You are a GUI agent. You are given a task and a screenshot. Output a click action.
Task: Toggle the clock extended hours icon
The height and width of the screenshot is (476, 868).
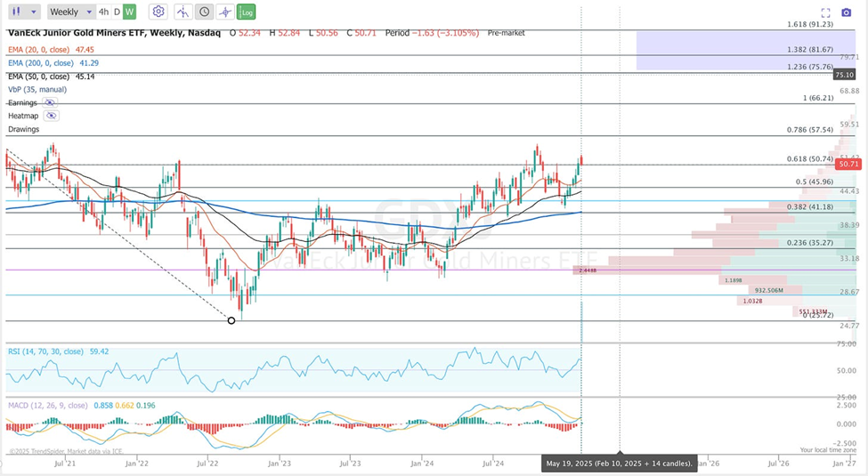[x=204, y=12]
